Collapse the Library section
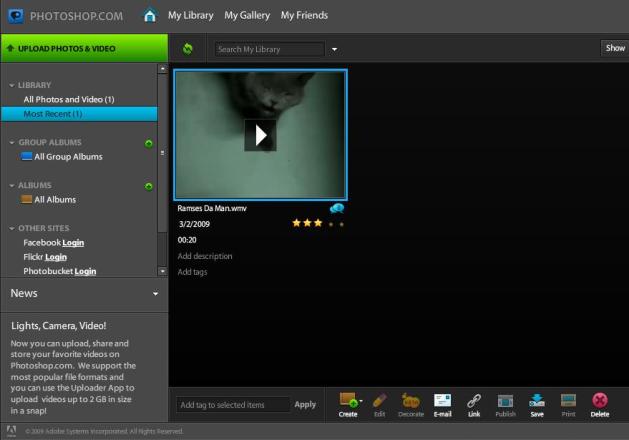The image size is (629, 440). pyautogui.click(x=11, y=86)
